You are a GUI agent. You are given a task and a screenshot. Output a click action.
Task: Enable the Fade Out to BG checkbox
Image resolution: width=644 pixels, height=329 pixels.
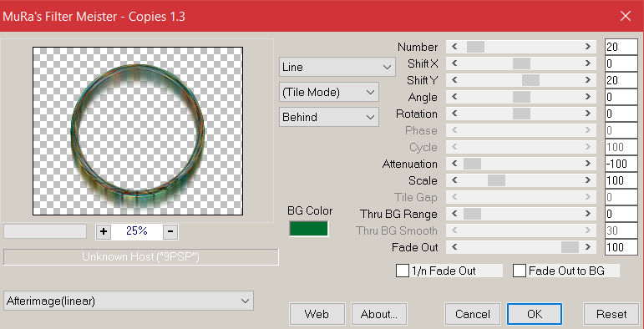pyautogui.click(x=520, y=271)
